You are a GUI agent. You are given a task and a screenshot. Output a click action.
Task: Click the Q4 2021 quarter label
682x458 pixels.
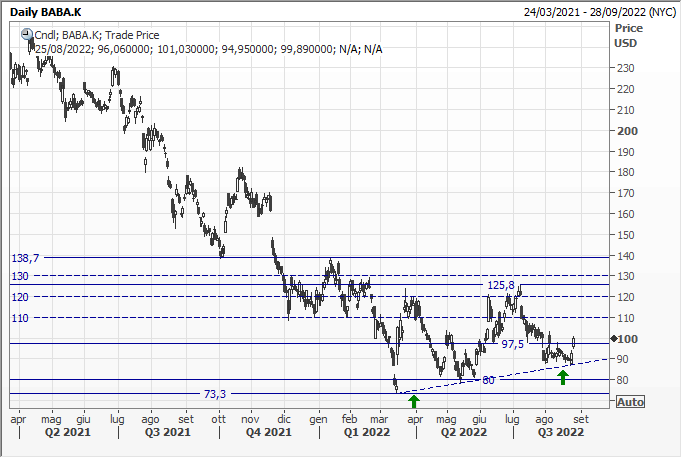[x=263, y=432]
